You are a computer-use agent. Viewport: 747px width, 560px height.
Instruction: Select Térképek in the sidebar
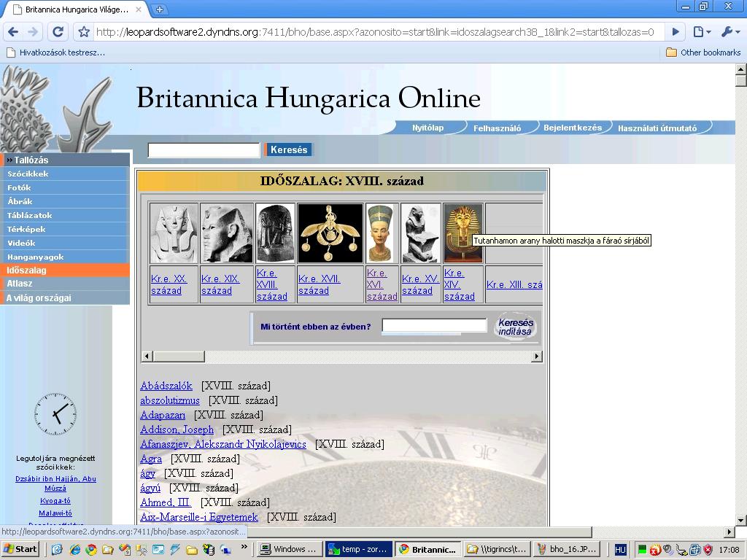point(65,229)
